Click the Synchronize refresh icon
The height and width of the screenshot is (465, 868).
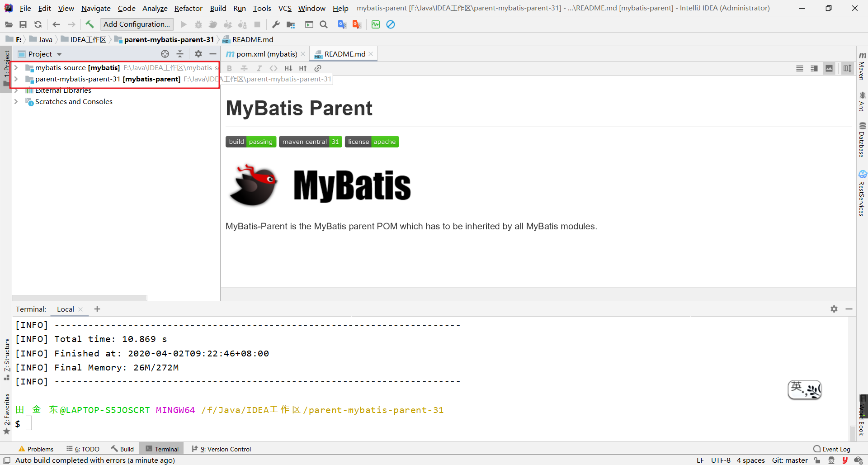(x=38, y=24)
